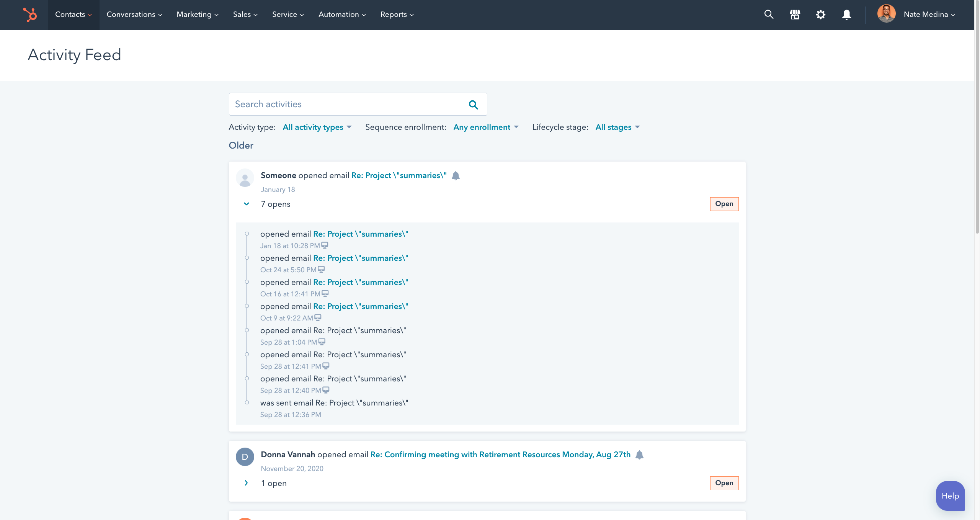Viewport: 980px width, 520px height.
Task: Click Donna Vannah's avatar circle
Action: (245, 457)
